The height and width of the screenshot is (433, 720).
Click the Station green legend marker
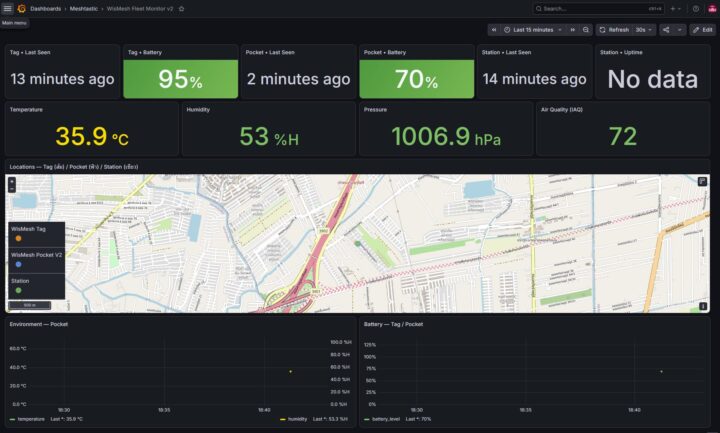point(18,290)
